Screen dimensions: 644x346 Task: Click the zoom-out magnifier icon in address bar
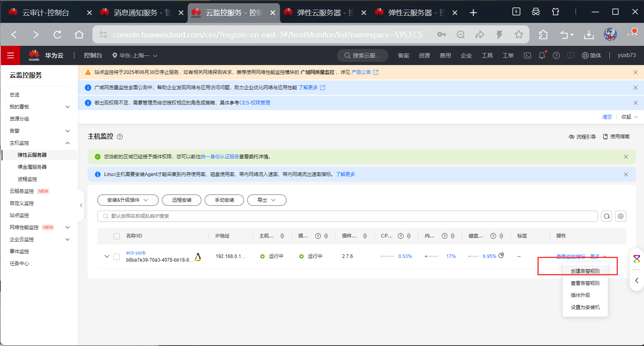click(461, 35)
